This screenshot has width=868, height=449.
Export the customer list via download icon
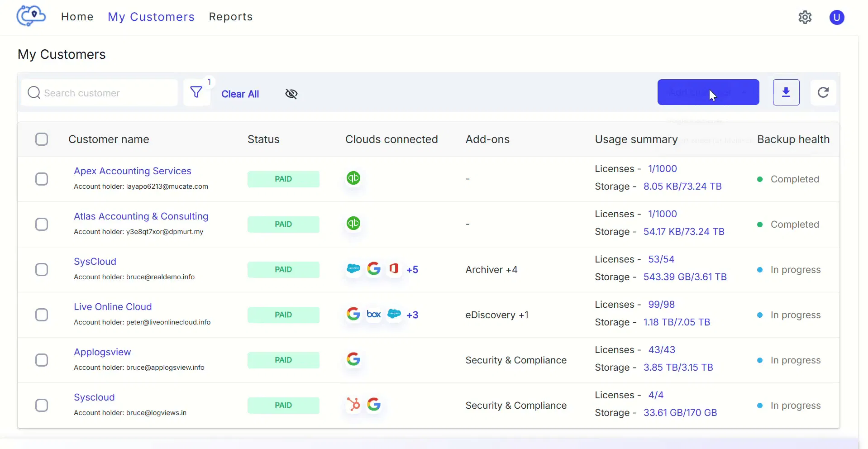787,92
